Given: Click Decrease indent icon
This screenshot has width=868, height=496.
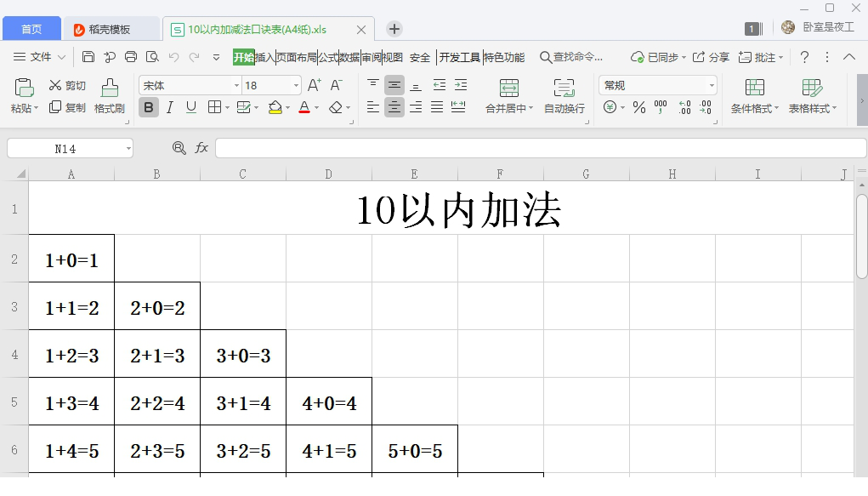Looking at the screenshot, I should [x=440, y=85].
